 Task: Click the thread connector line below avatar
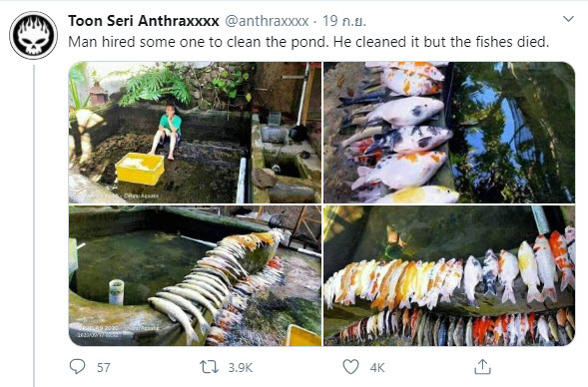[34, 225]
